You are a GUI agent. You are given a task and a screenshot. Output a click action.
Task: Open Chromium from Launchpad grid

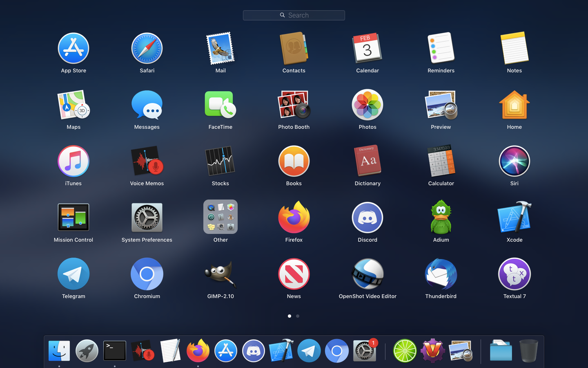[x=147, y=274]
